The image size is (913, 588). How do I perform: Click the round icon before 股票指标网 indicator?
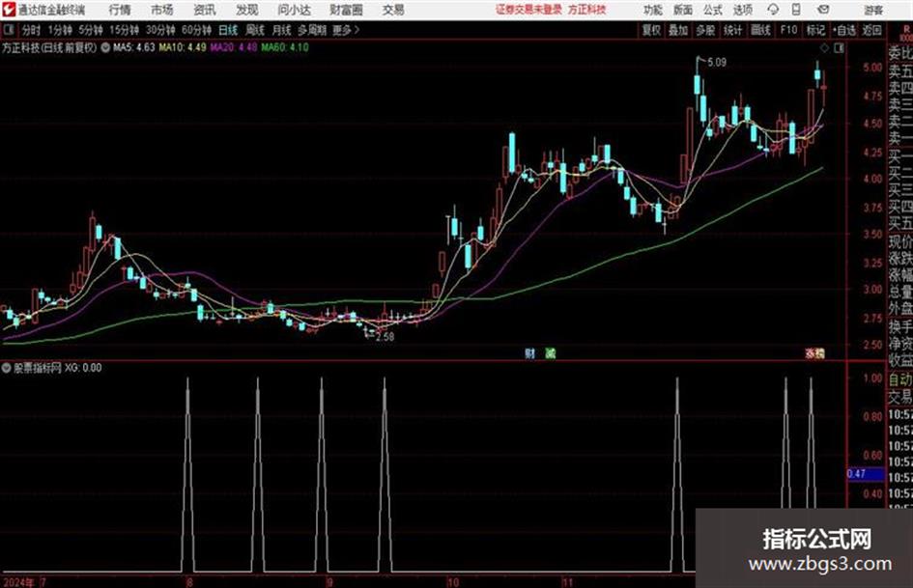(x=7, y=368)
